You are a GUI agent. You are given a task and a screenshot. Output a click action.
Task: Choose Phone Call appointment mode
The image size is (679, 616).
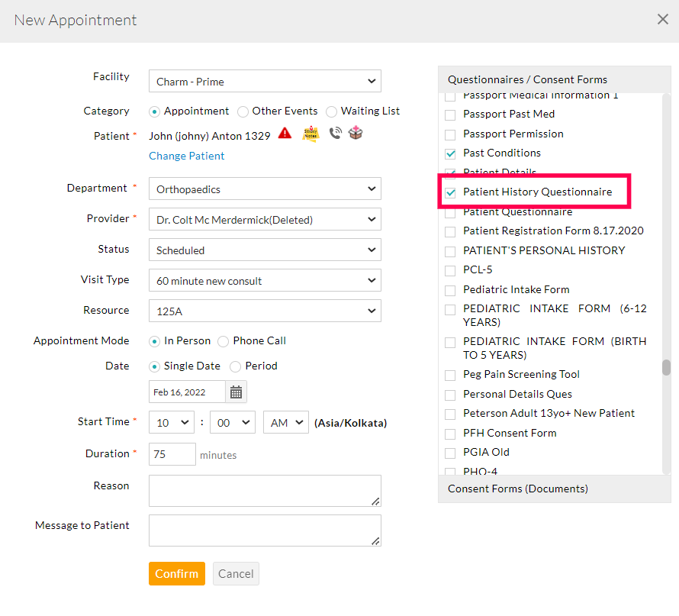224,341
